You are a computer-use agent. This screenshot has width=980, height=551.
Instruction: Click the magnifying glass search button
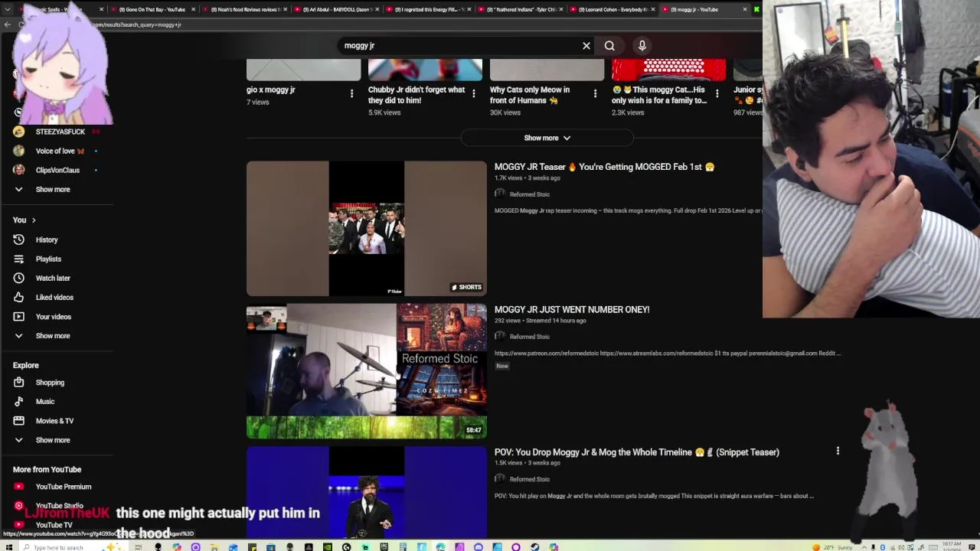[x=609, y=46]
